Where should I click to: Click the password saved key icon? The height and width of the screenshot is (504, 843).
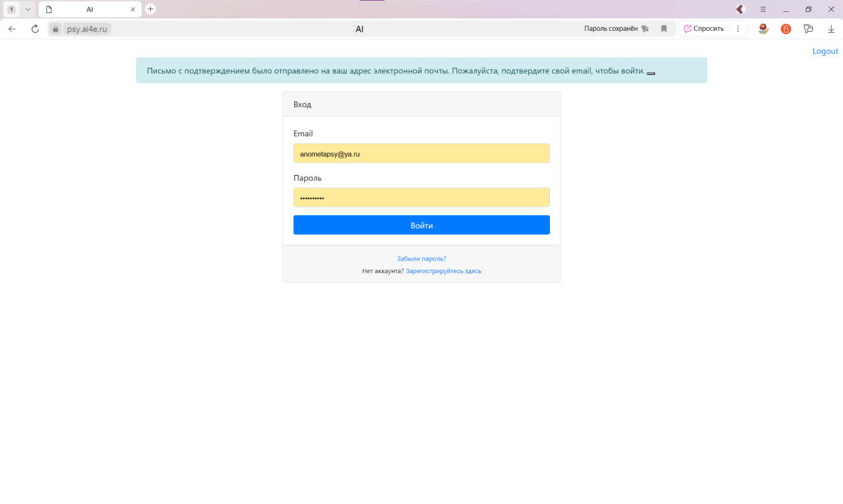[645, 29]
